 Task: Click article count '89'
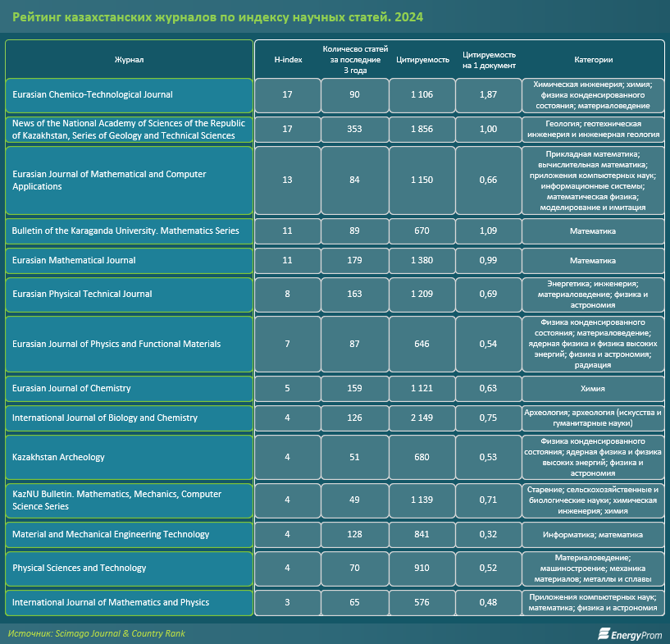[354, 231]
